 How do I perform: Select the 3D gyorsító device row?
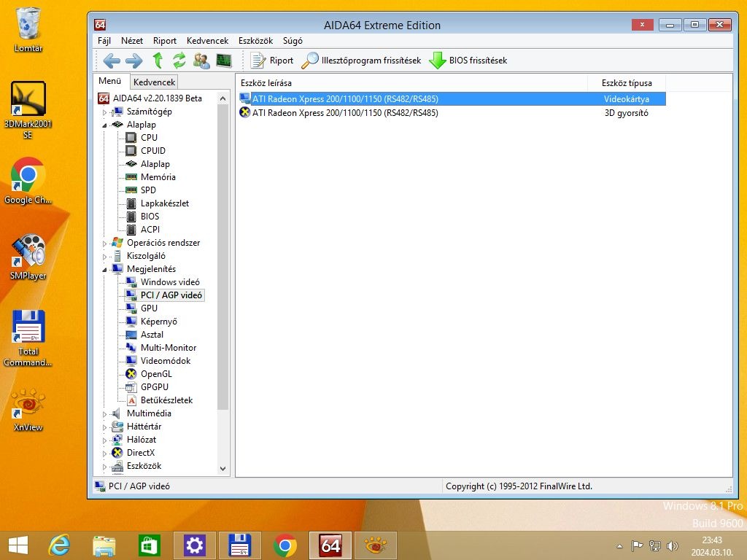click(x=452, y=113)
